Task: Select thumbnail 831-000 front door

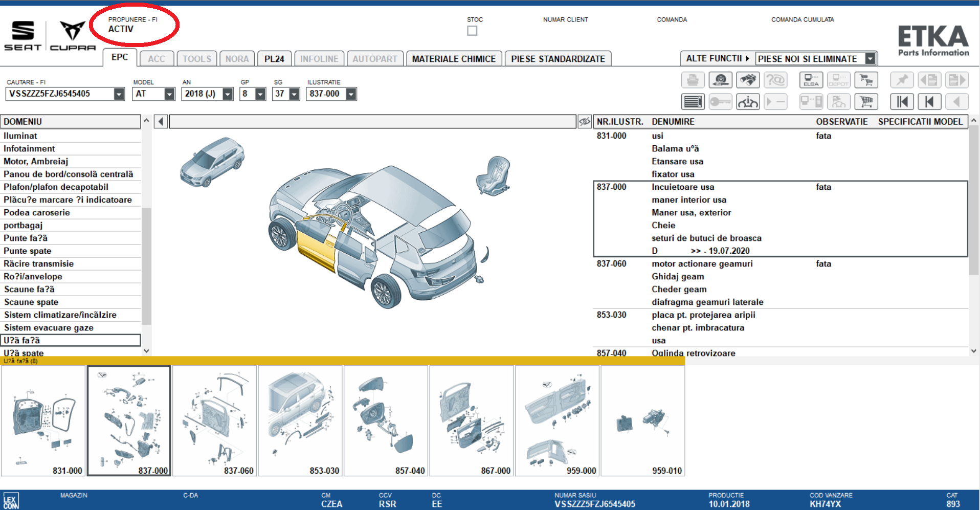Action: pyautogui.click(x=43, y=420)
